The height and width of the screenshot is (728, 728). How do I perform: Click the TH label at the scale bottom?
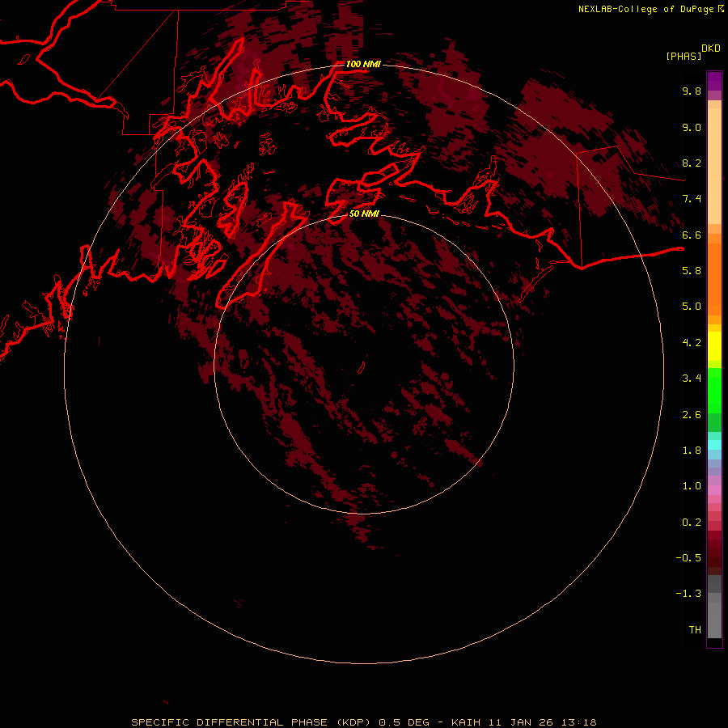(695, 630)
